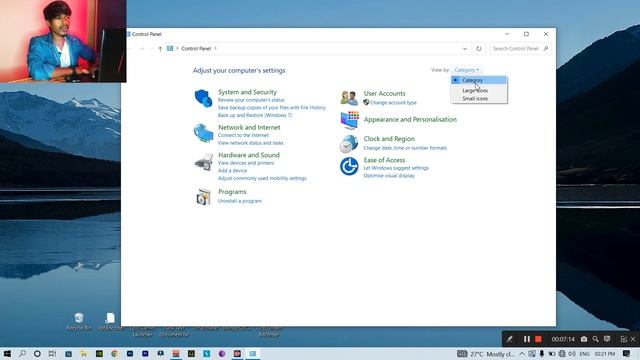Viewport: 640px width, 360px height.
Task: Click Optimise visual display link
Action: coord(389,176)
